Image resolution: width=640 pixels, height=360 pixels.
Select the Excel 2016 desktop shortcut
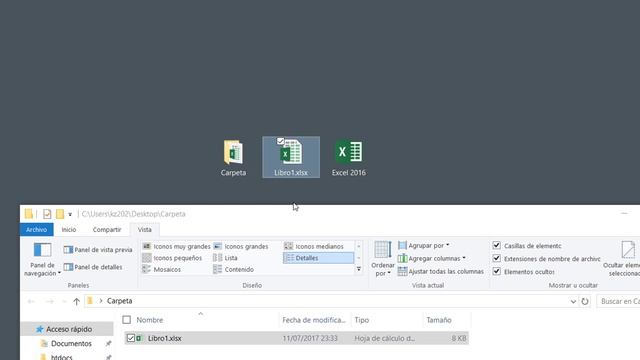tap(349, 158)
